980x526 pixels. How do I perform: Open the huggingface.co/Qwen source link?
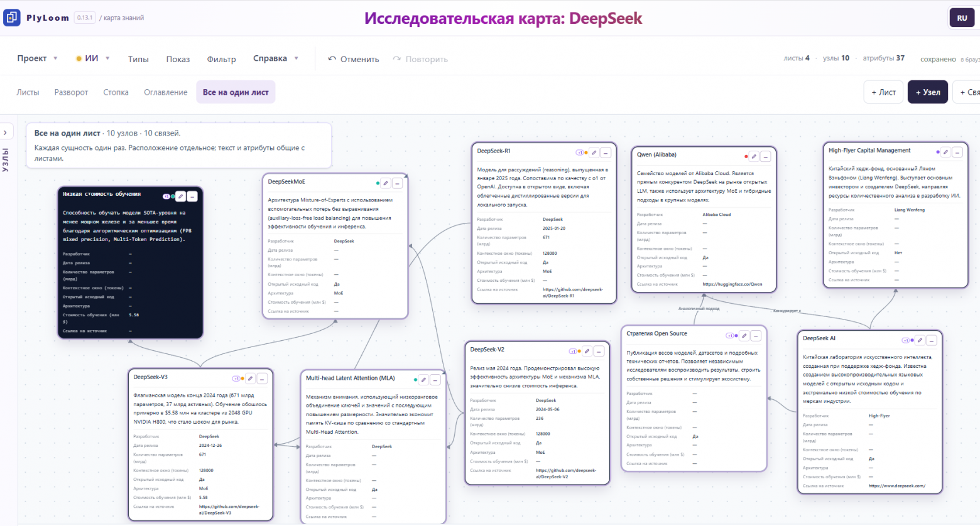732,284
